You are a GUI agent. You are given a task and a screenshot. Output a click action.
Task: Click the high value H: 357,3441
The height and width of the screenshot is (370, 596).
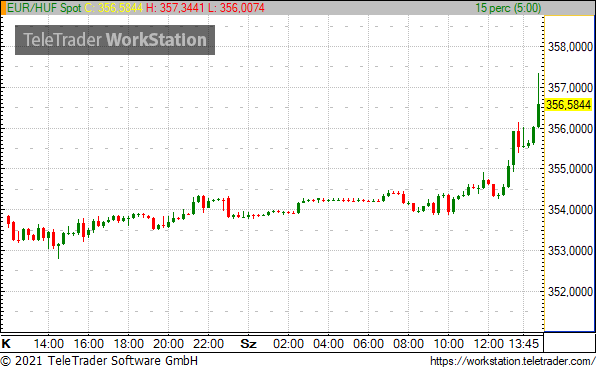(175, 8)
